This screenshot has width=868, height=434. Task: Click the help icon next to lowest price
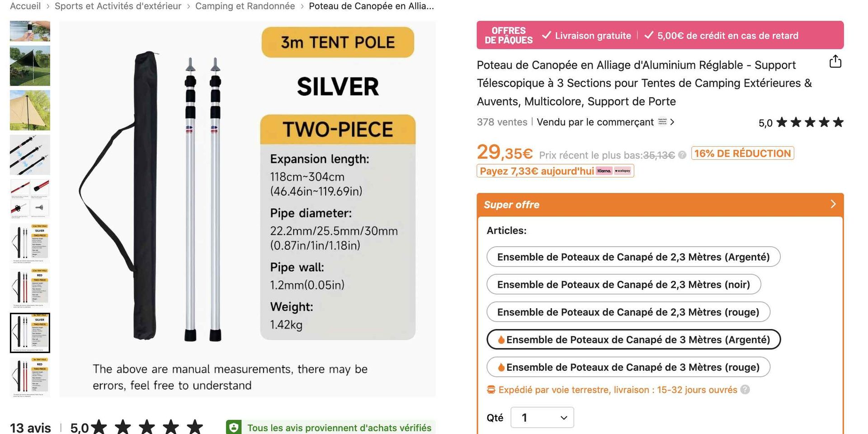click(x=682, y=155)
